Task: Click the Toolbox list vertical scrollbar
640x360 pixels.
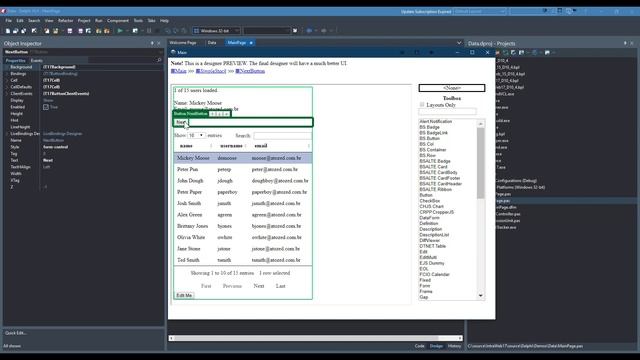Action: 480,163
